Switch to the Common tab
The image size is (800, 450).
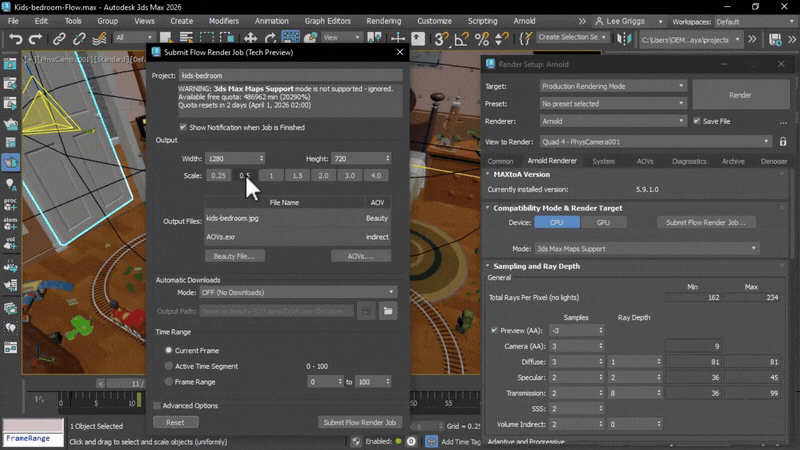500,161
